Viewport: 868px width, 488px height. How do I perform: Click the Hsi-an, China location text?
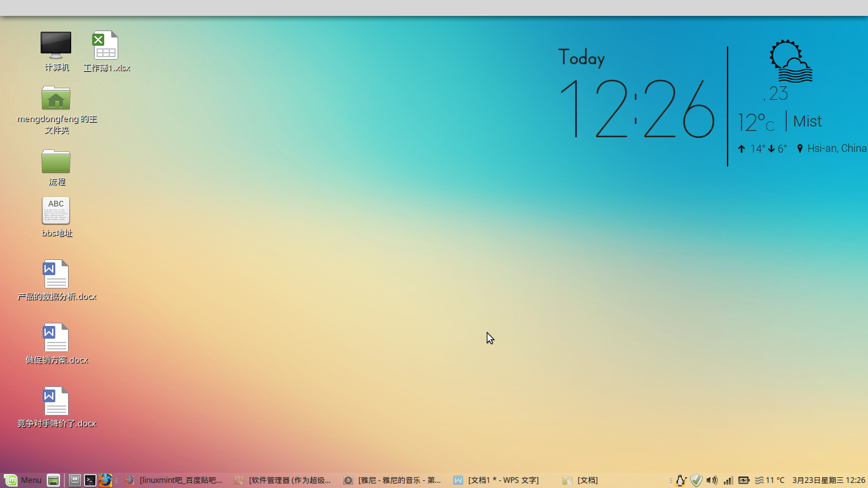(x=837, y=149)
